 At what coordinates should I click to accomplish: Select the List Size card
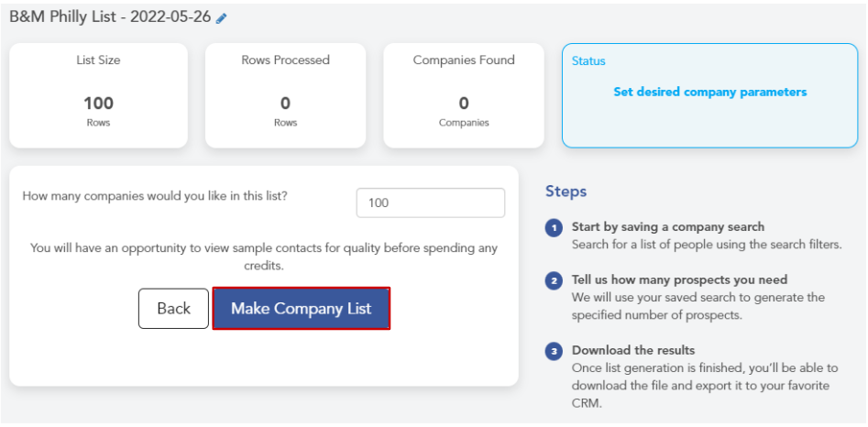(x=99, y=95)
